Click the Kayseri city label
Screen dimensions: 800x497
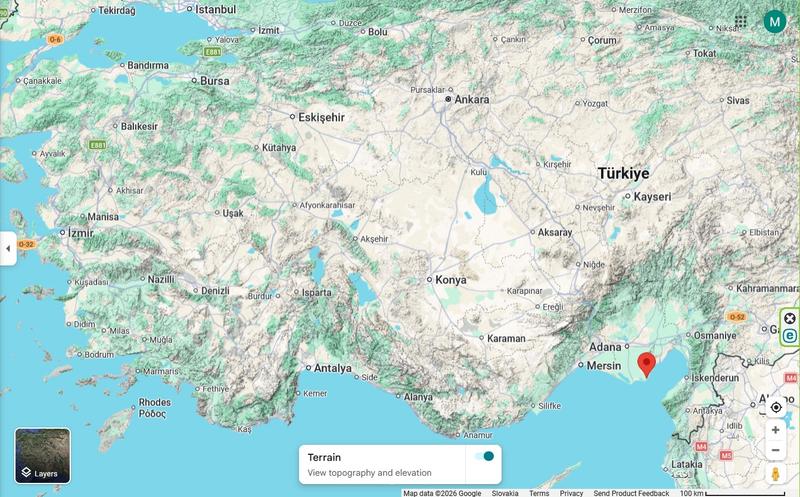(x=652, y=196)
